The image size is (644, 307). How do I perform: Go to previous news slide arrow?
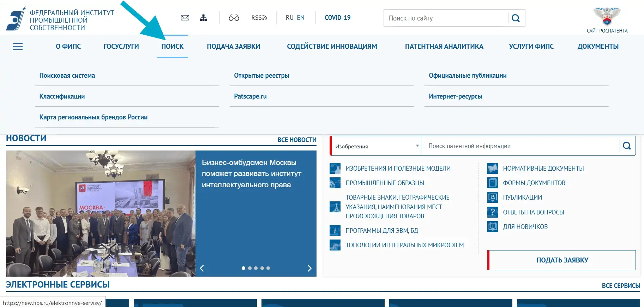point(202,268)
